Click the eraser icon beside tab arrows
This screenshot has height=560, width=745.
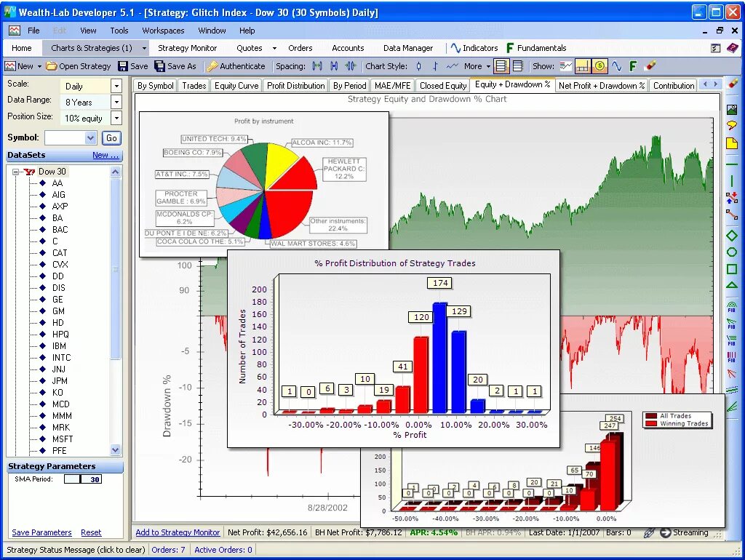click(x=733, y=83)
